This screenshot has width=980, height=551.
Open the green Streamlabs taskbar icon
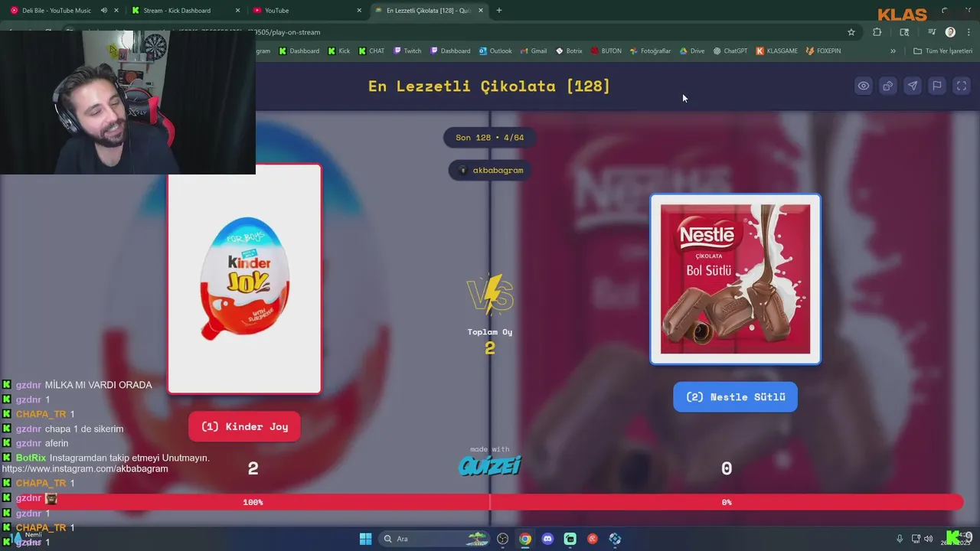(x=570, y=539)
